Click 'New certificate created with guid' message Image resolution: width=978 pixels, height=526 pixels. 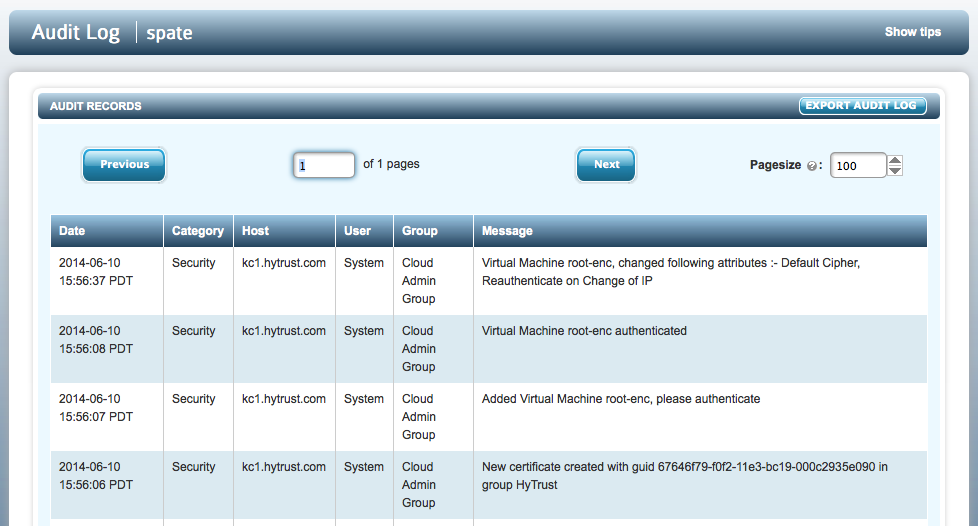pos(684,476)
